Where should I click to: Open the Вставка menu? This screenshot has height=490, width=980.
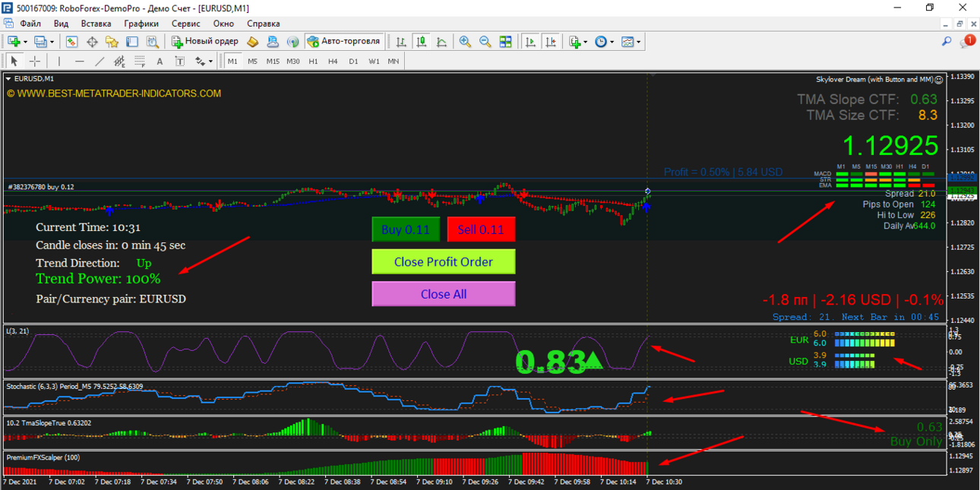click(96, 24)
